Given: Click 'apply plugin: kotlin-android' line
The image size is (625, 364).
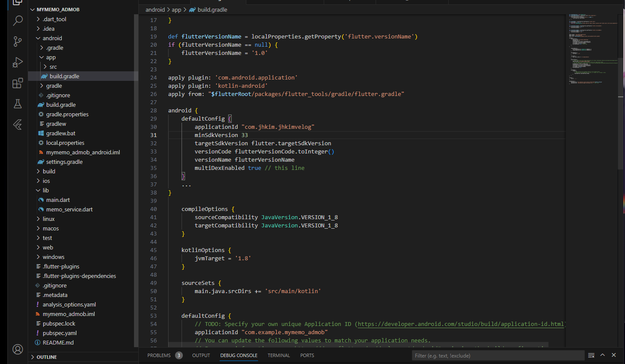Looking at the screenshot, I should 218,86.
